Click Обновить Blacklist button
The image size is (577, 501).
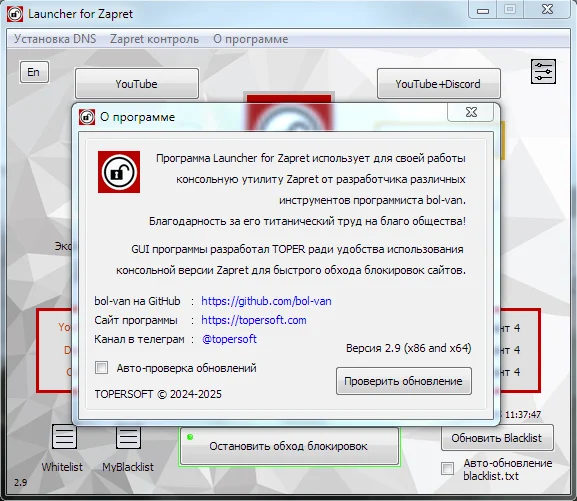point(497,438)
